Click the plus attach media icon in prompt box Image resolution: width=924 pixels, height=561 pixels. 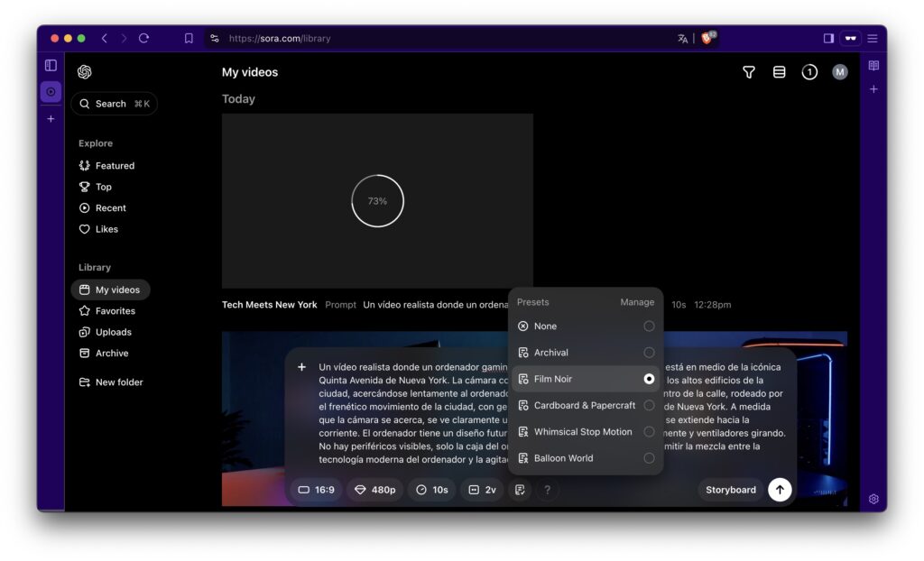click(x=301, y=367)
